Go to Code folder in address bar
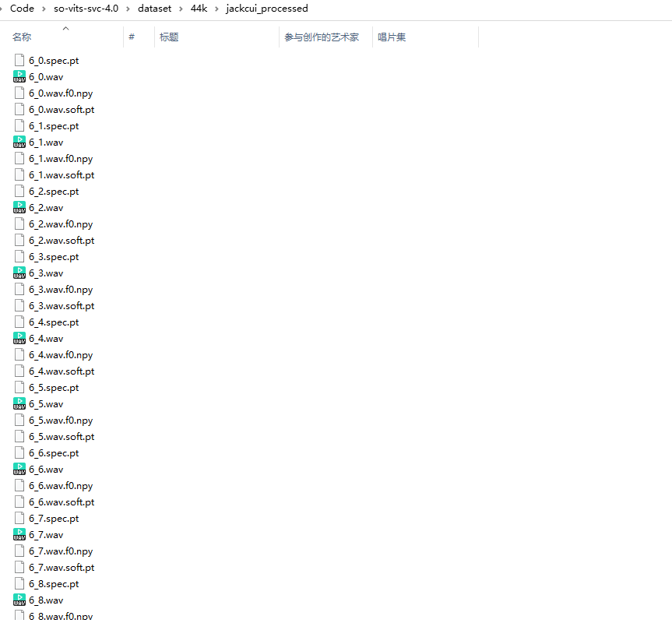This screenshot has width=672, height=623. tap(22, 9)
